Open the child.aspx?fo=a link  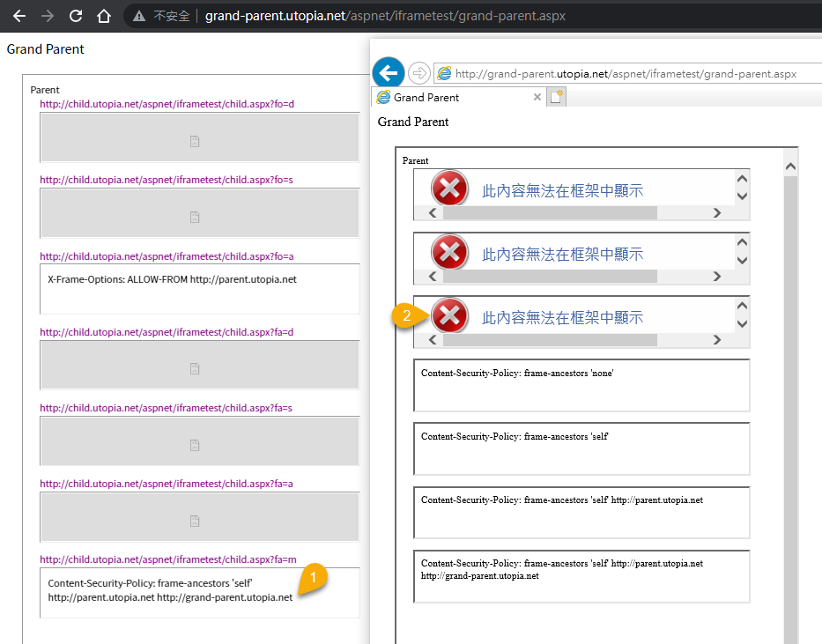click(167, 256)
